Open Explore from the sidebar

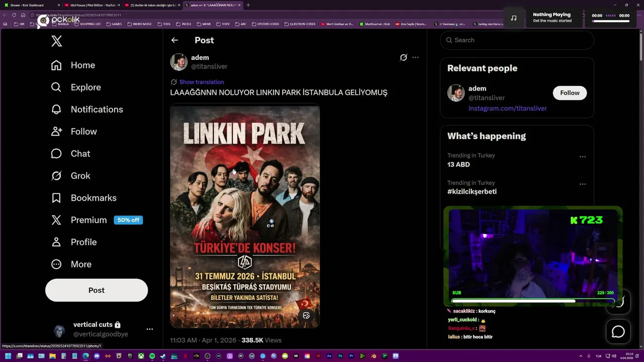(76, 87)
